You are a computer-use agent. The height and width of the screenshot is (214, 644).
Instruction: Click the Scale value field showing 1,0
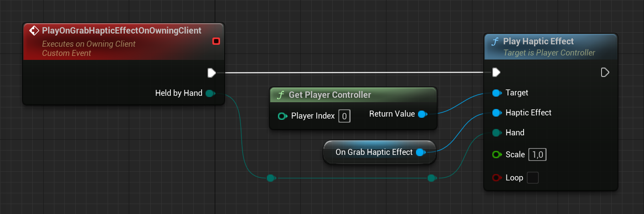click(538, 155)
